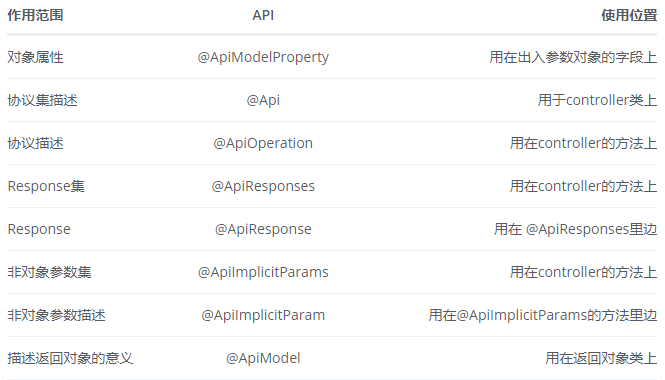Screen dimensions: 665x380
Task: Select the @ApiOperation text
Action: tap(263, 143)
